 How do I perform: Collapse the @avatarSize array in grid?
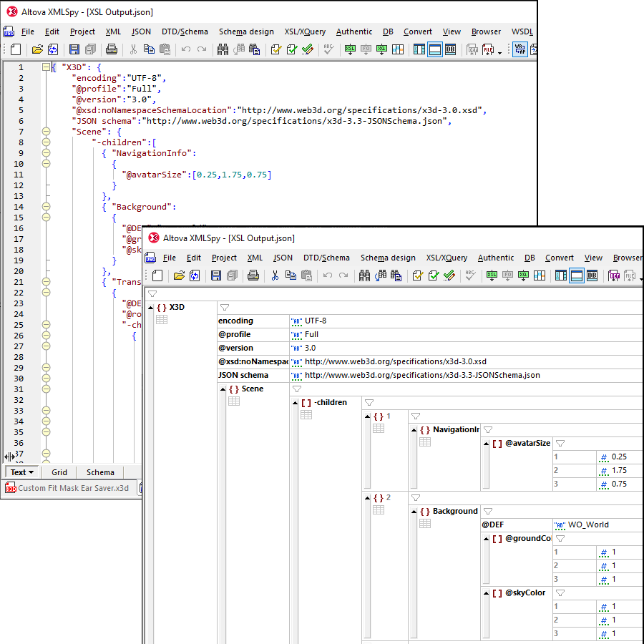[487, 444]
